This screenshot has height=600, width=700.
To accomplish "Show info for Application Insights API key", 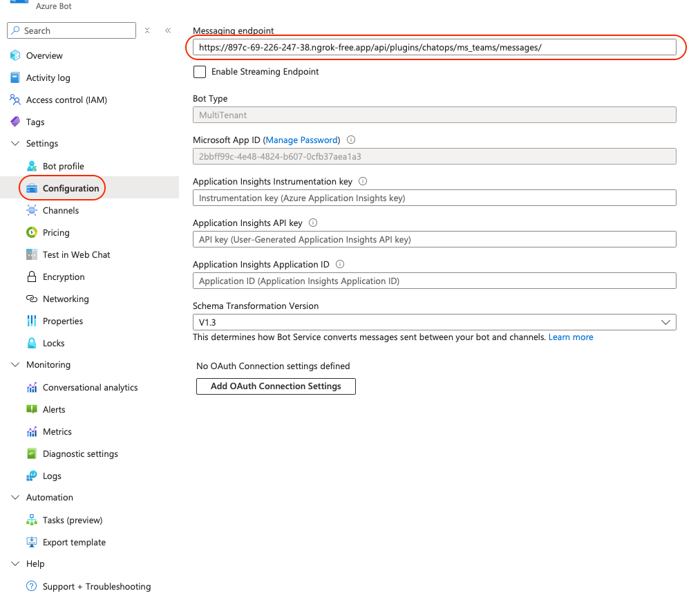I will click(314, 223).
